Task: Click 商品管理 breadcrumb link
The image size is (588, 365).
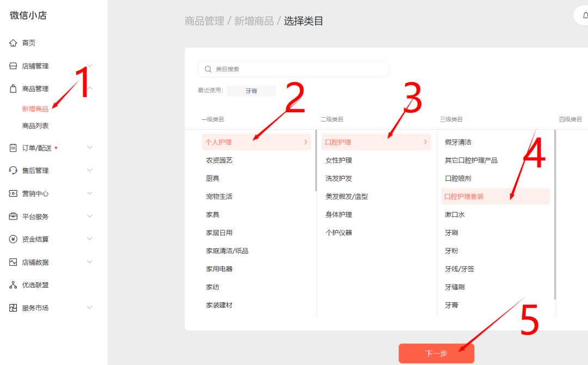Action: point(204,21)
